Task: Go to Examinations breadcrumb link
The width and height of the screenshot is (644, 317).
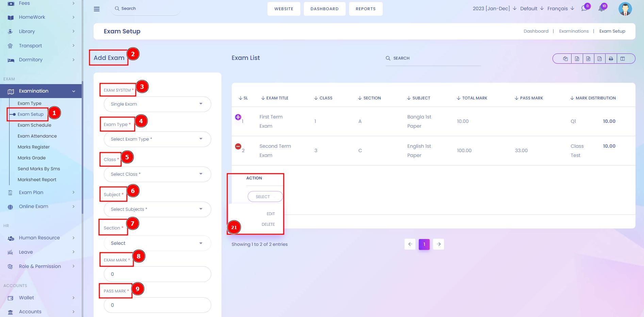Action: pos(574,31)
